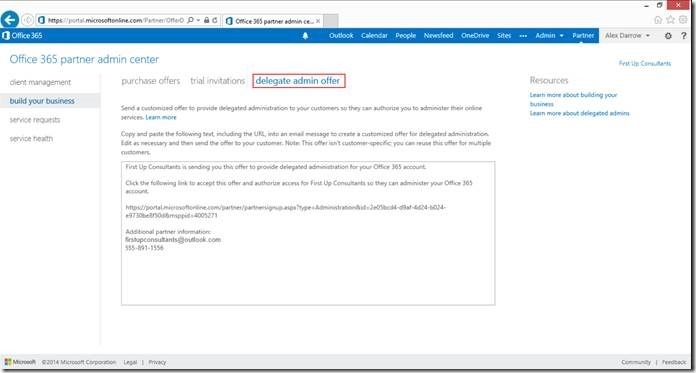The width and height of the screenshot is (696, 373).
Task: Open the notifications bell icon
Action: 305,36
